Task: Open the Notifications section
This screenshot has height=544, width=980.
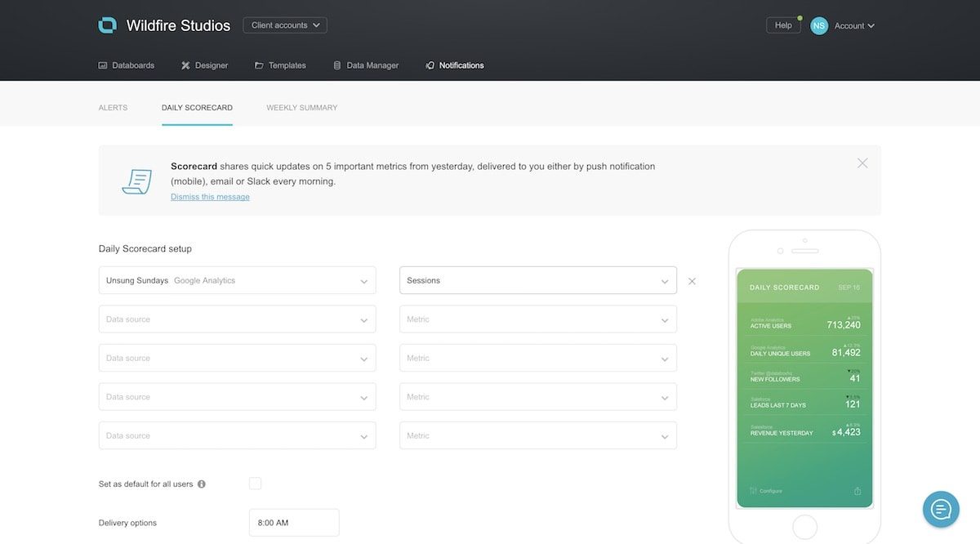Action: click(x=455, y=65)
